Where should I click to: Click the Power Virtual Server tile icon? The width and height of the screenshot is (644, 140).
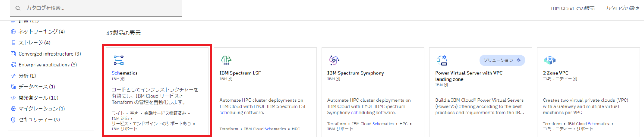442,60
